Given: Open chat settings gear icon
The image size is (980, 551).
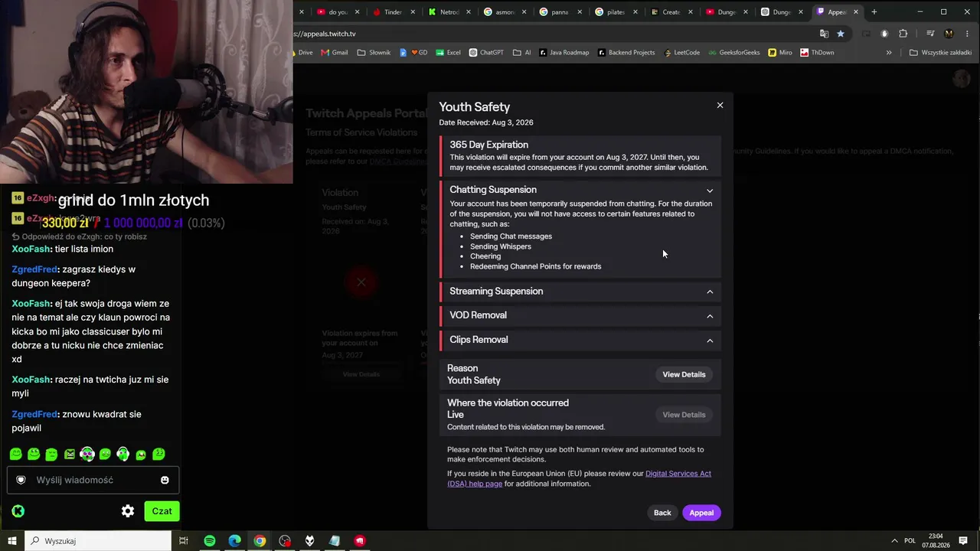Looking at the screenshot, I should (128, 511).
